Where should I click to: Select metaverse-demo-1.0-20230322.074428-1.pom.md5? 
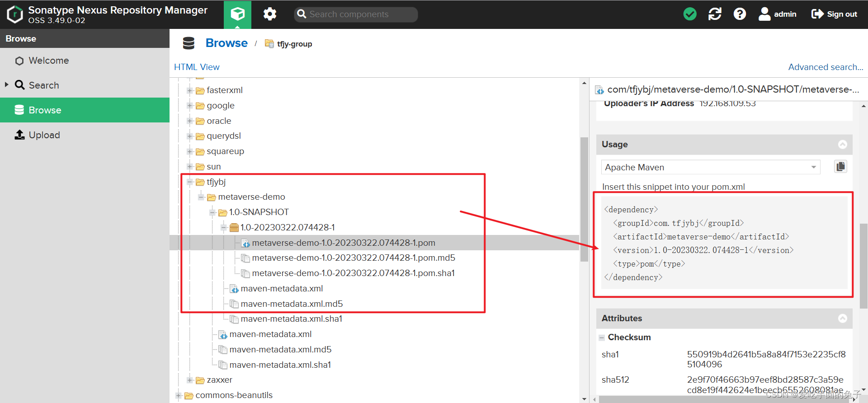(354, 258)
